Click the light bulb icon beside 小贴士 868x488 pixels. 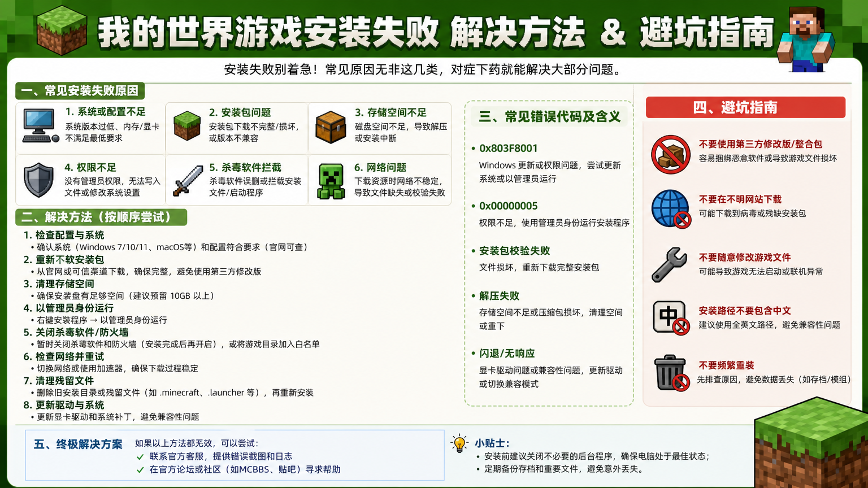[x=459, y=444]
